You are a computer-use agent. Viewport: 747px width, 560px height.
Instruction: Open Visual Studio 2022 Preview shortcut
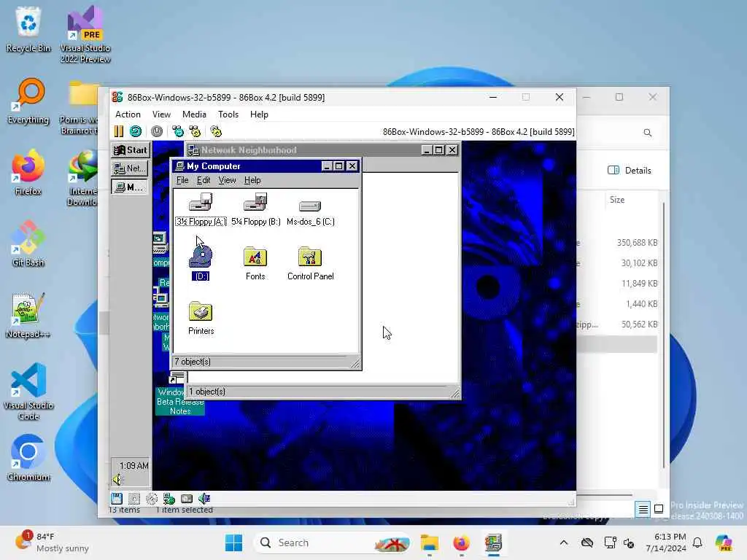(x=85, y=34)
